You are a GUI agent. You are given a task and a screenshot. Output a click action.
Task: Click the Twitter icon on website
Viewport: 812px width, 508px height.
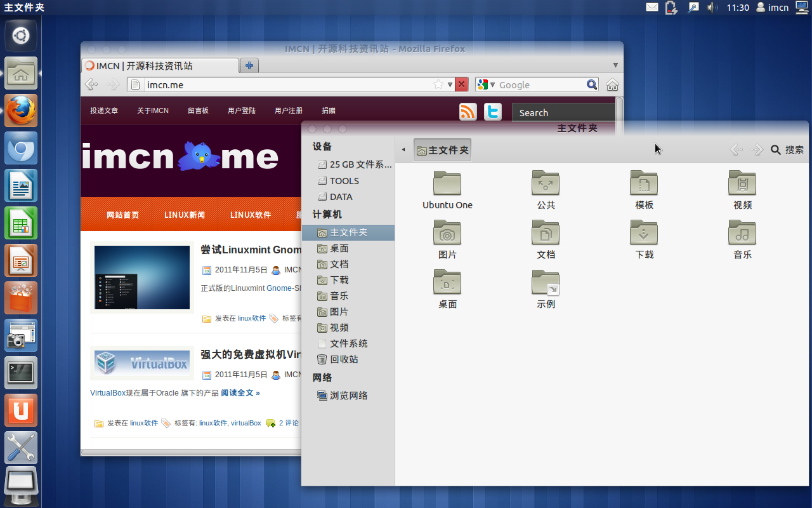coord(493,112)
